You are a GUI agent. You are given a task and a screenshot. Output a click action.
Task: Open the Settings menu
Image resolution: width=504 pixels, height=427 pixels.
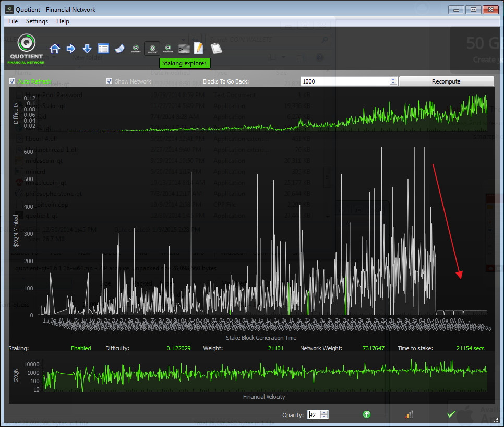pos(37,21)
